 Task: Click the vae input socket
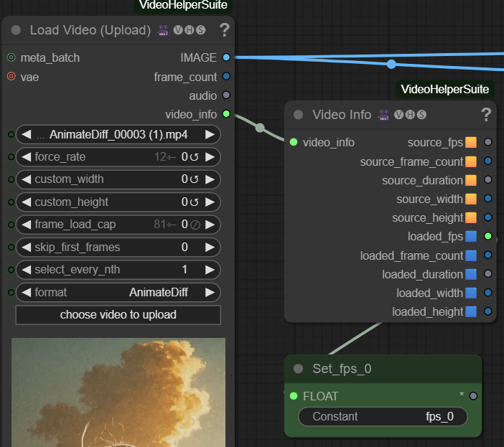(11, 77)
